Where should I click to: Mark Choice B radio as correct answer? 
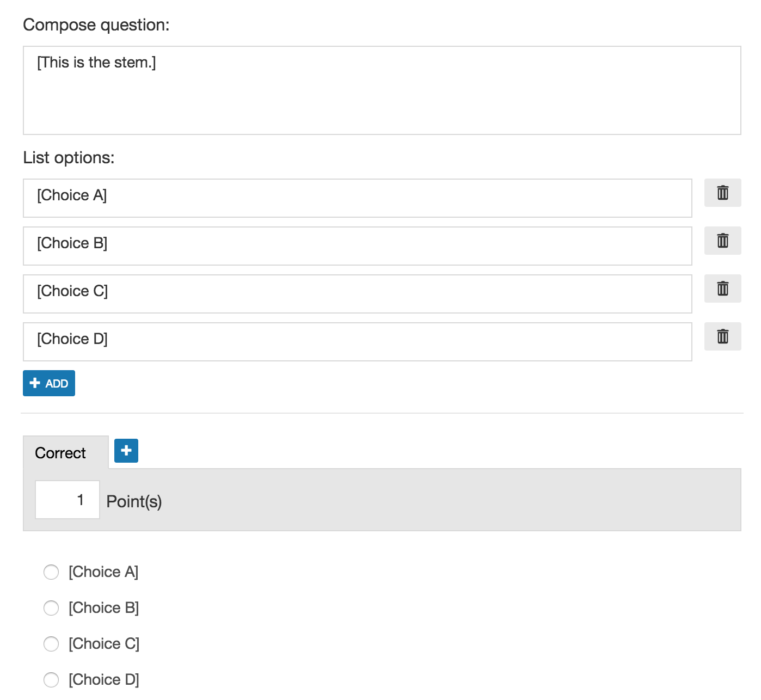pos(51,608)
